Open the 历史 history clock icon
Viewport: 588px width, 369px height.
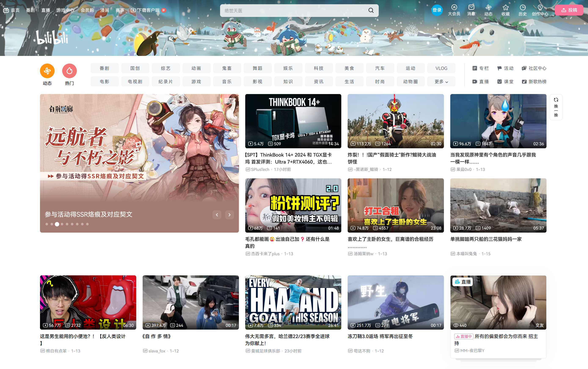point(523,7)
